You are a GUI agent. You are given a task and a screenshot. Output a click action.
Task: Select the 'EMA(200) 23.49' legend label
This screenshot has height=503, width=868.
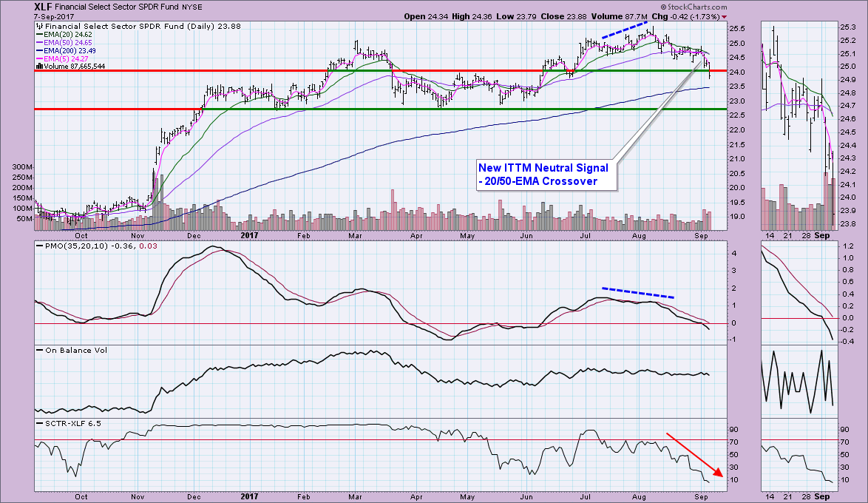click(69, 50)
